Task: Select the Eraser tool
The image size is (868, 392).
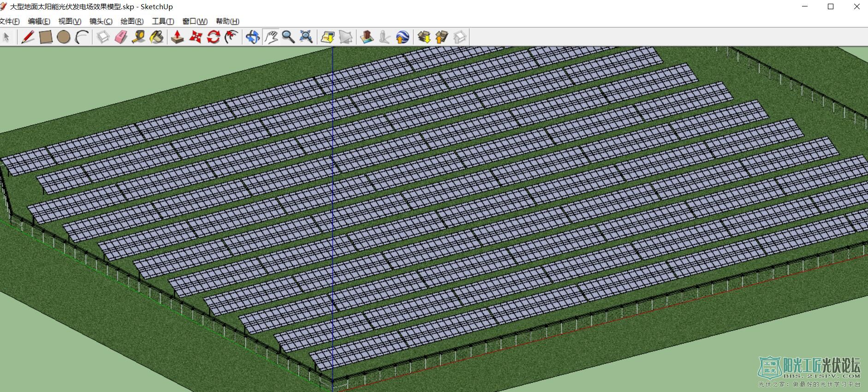Action: [121, 37]
